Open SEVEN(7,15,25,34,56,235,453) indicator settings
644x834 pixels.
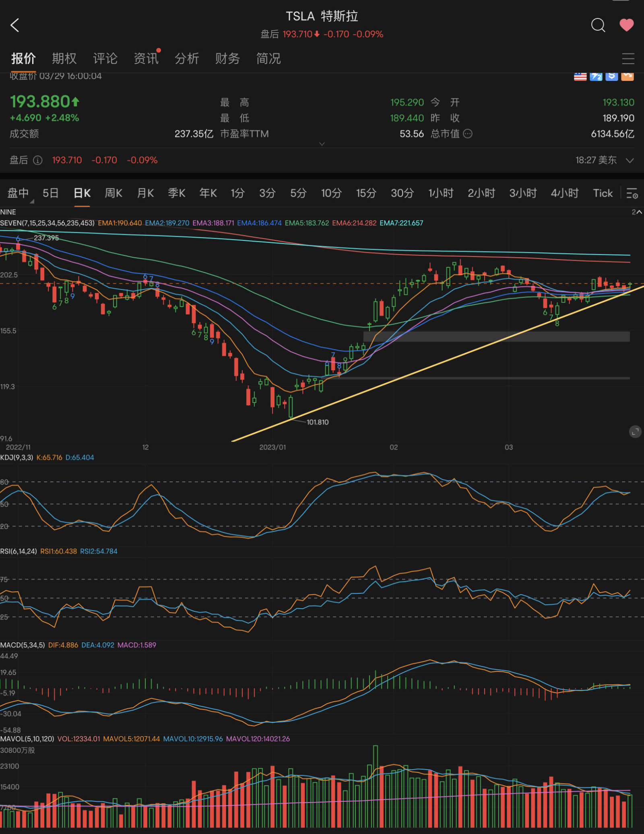pos(47,223)
